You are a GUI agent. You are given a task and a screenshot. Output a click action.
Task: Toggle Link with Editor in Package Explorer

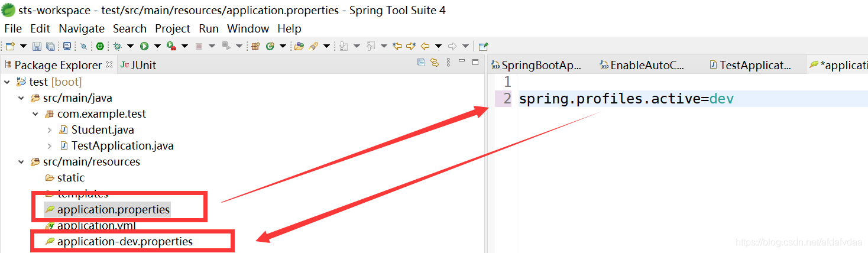[435, 63]
